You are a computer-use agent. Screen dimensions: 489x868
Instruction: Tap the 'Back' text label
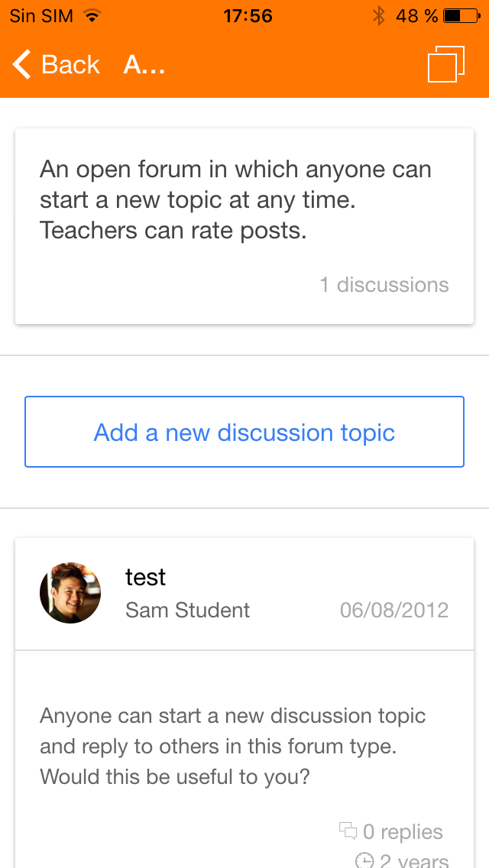point(70,65)
